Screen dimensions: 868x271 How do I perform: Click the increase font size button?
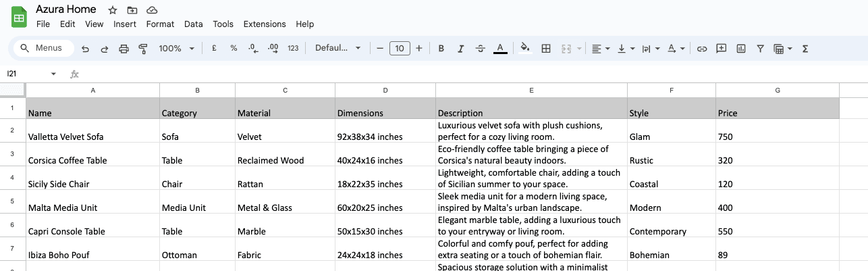pos(419,49)
